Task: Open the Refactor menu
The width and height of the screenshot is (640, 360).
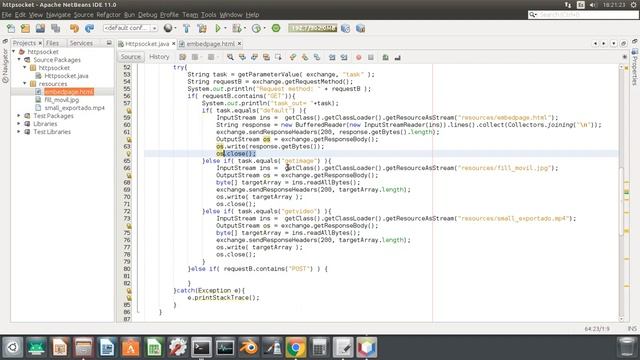Action: 109,15
